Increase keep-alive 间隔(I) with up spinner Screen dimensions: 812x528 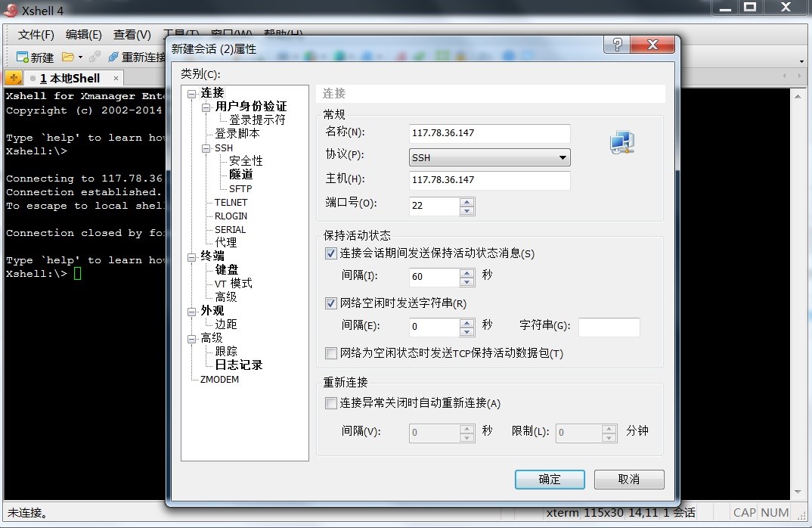(466, 272)
